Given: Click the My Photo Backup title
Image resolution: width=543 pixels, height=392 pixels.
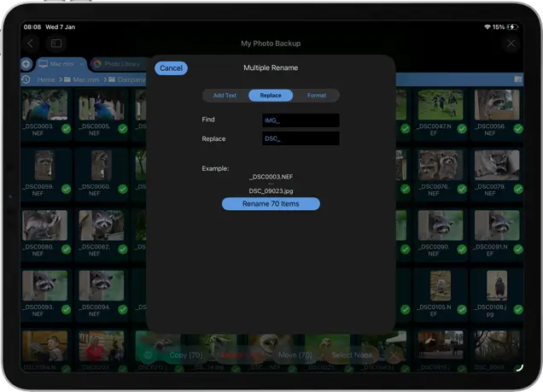Looking at the screenshot, I should click(271, 44).
